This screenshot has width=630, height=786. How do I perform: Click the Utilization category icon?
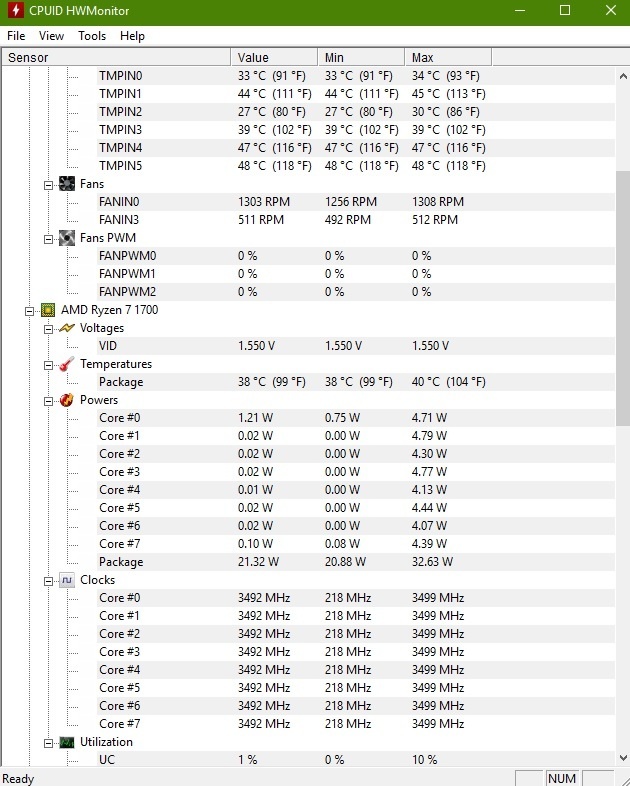[67, 742]
